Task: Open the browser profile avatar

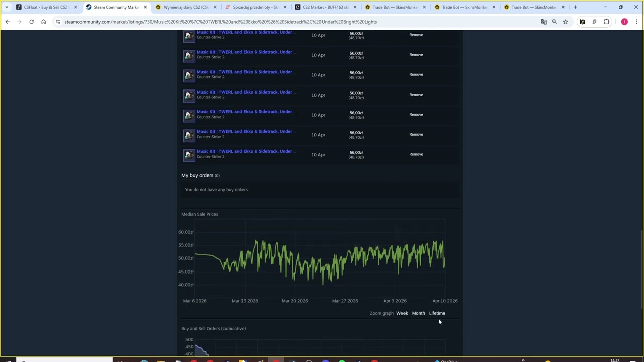Action: pyautogui.click(x=624, y=22)
